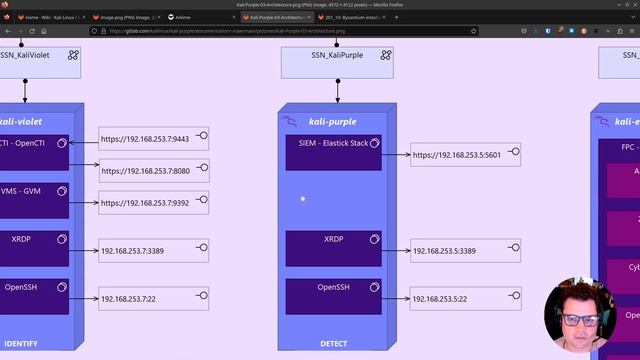Click the https://192.168.253.7:8080 address
This screenshot has height=360, width=640.
(x=146, y=171)
